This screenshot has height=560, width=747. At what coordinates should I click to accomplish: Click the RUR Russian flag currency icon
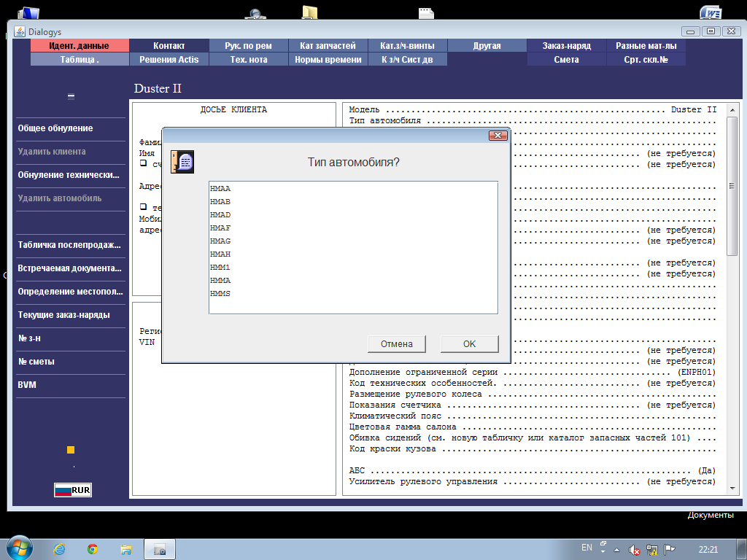73,490
